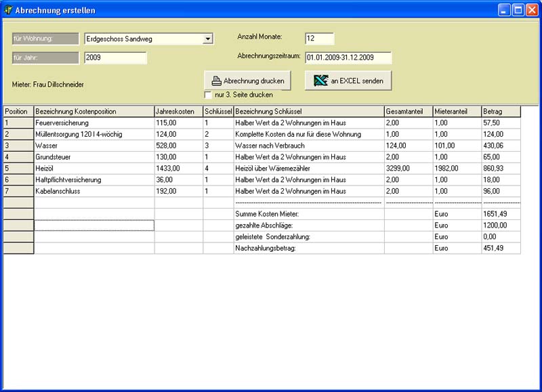The width and height of the screenshot is (542, 392).
Task: Click the 'Feuerversicherung' cell
Action: pos(94,123)
